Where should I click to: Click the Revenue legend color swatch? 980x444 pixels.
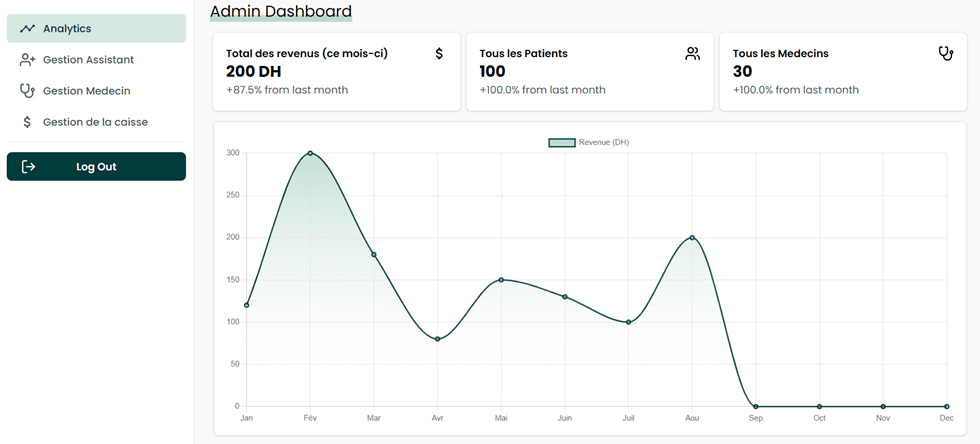561,143
